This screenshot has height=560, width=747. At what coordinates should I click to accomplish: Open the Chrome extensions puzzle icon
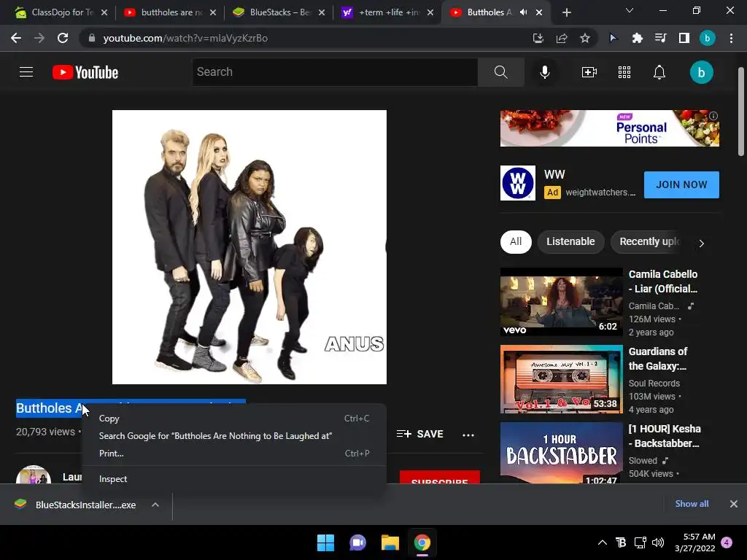click(637, 38)
